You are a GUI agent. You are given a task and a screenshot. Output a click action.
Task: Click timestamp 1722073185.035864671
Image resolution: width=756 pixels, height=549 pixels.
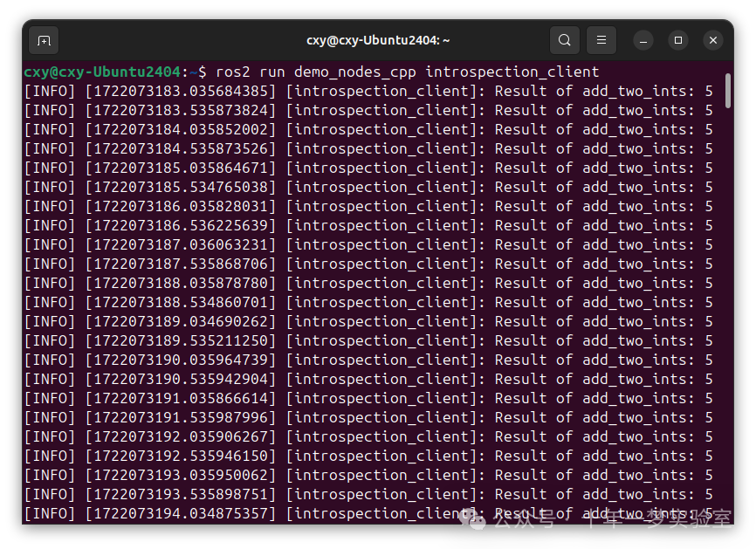tap(181, 168)
